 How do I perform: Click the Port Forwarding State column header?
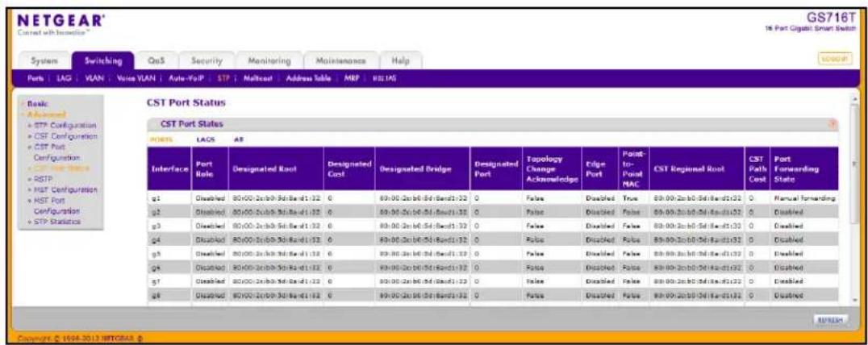[804, 168]
